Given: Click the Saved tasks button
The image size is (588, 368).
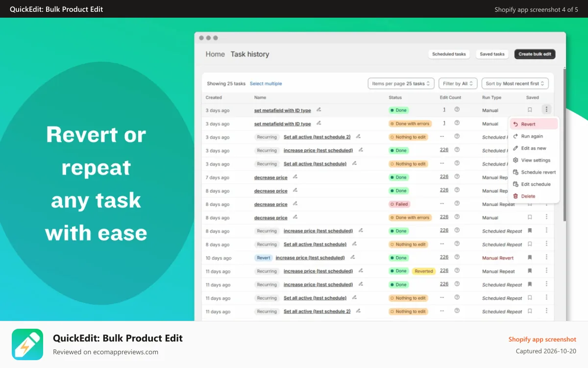Looking at the screenshot, I should tap(492, 54).
